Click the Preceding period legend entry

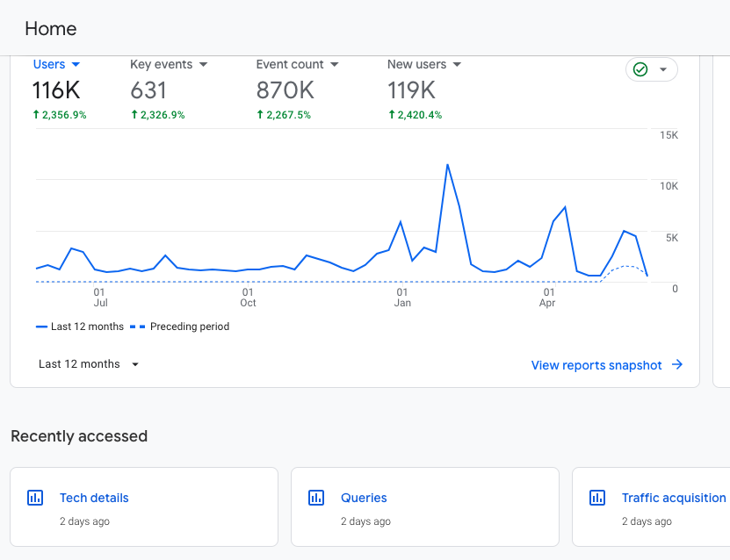(x=180, y=327)
